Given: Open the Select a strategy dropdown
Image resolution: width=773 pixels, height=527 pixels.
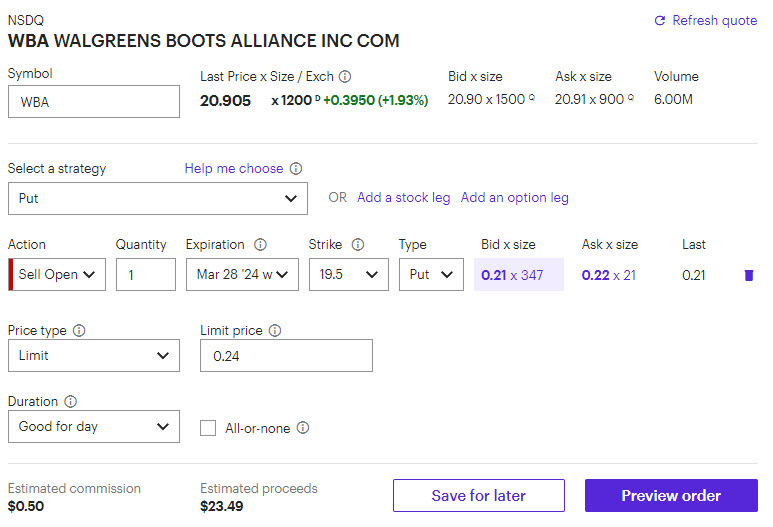Looking at the screenshot, I should tap(157, 198).
